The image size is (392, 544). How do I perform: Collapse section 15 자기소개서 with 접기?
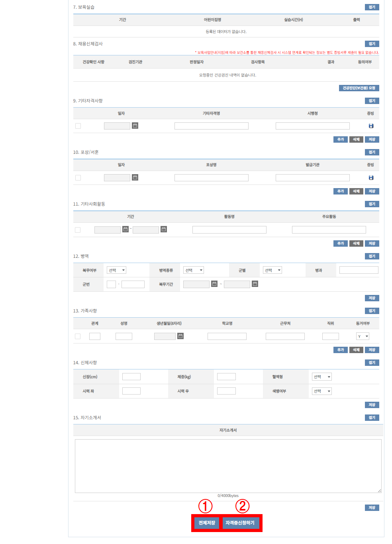pos(372,418)
